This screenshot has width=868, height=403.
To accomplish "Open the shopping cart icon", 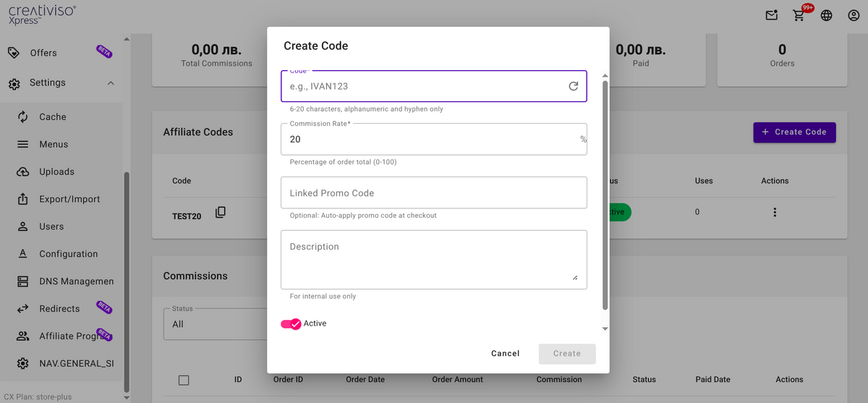I will (799, 15).
